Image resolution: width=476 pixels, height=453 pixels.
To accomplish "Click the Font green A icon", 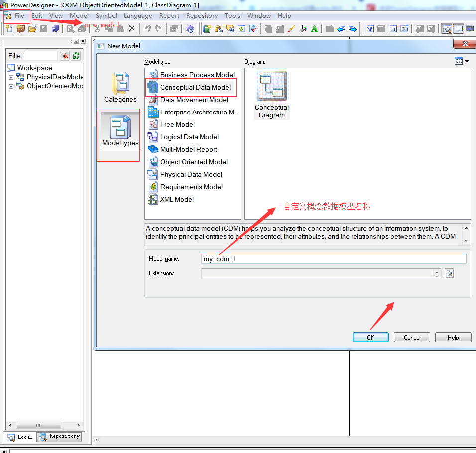I will tap(314, 29).
